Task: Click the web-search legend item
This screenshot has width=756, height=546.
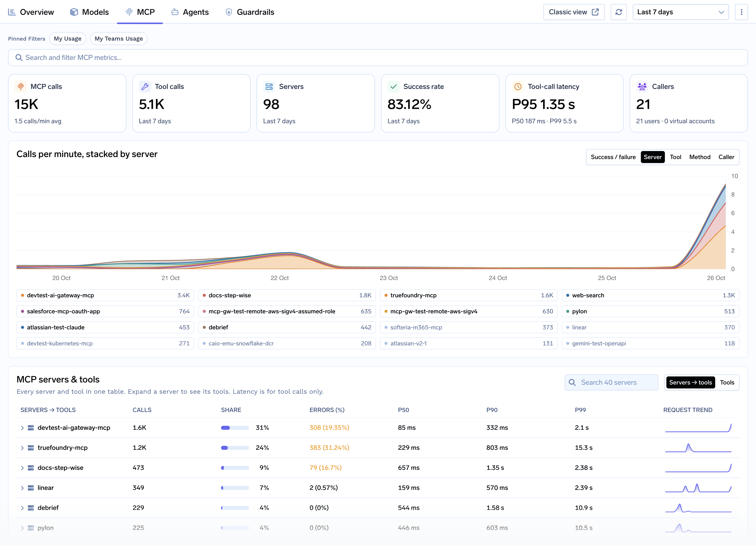Action: 650,295
